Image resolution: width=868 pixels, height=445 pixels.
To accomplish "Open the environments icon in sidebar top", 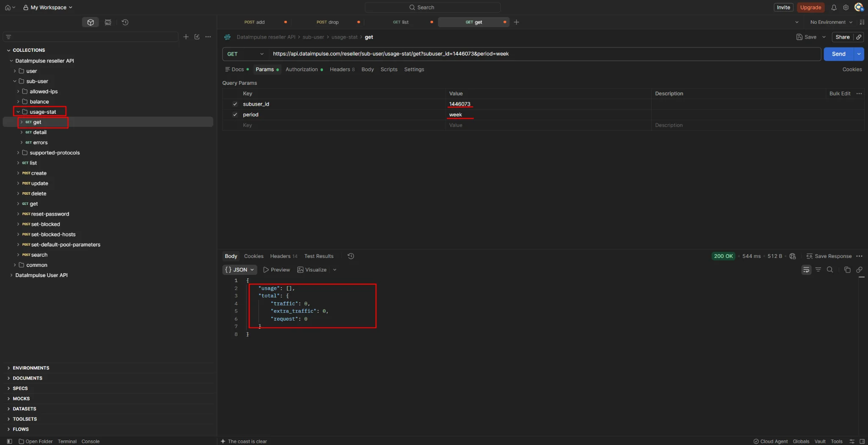I will [x=108, y=22].
